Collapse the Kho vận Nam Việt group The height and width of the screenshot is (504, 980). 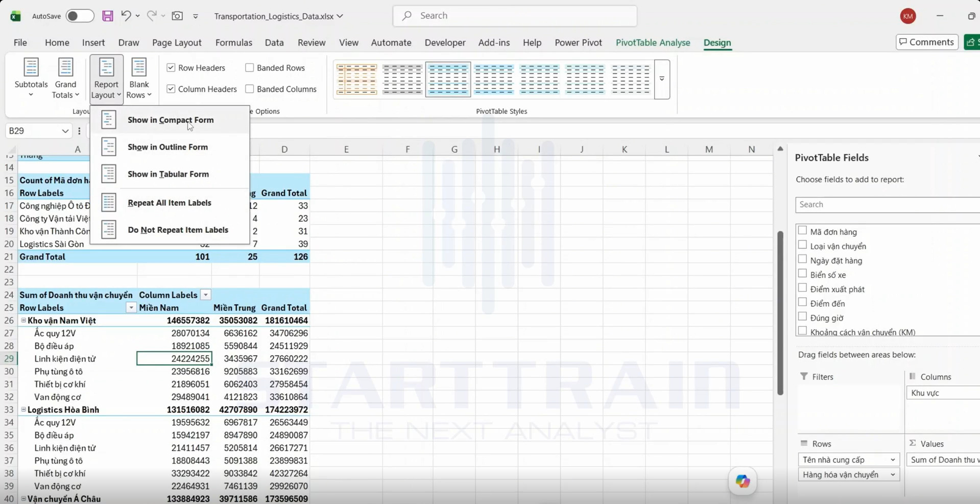click(x=23, y=320)
